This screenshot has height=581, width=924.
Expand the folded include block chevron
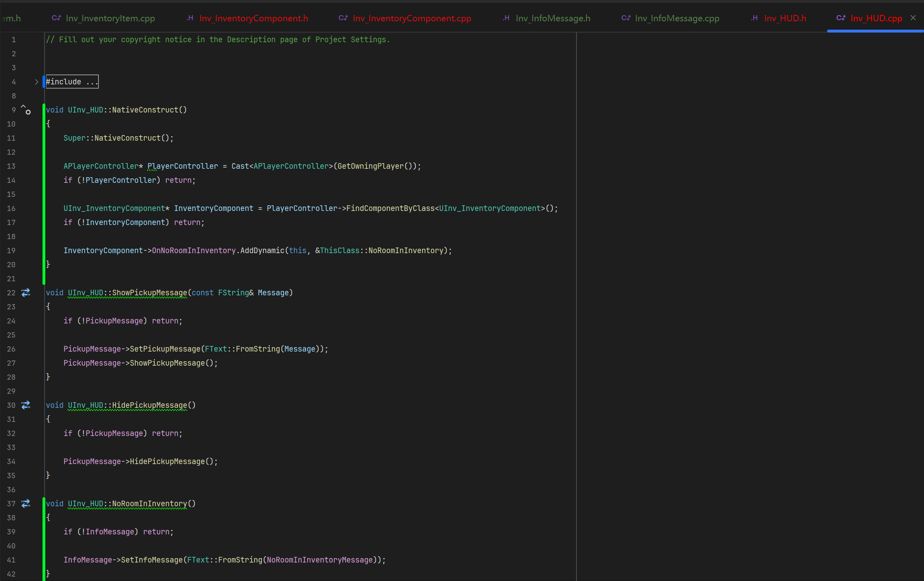37,82
